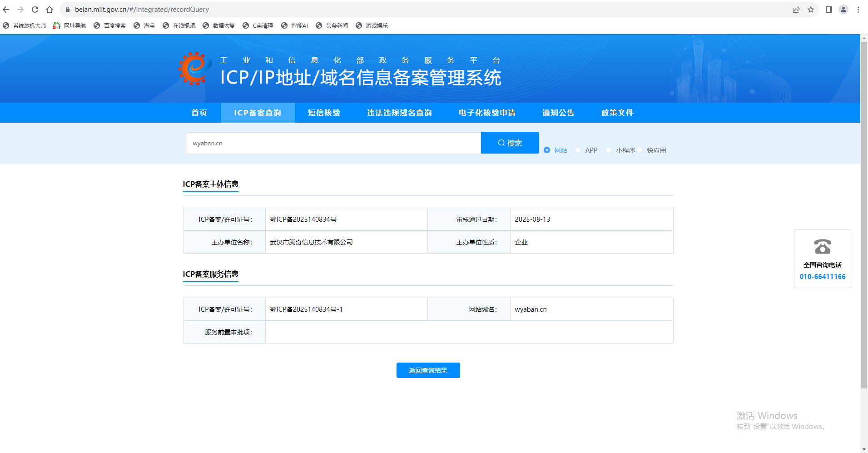Click the 主办单位名称 label
The height and width of the screenshot is (453, 868).
[x=232, y=242]
